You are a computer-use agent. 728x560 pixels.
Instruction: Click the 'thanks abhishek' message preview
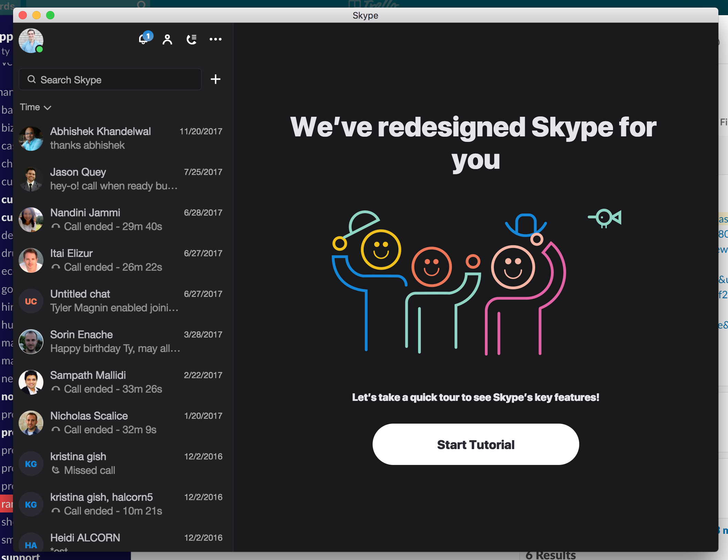(87, 145)
